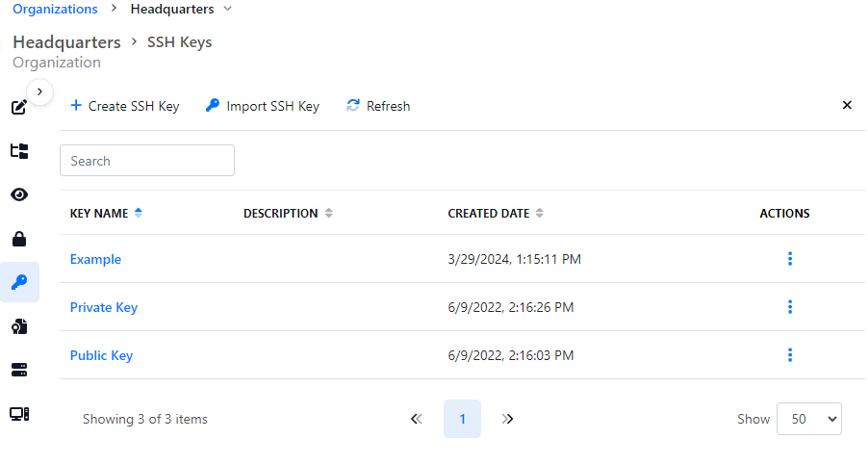Click the server stack sidebar icon
The width and height of the screenshot is (868, 465).
coord(19,370)
